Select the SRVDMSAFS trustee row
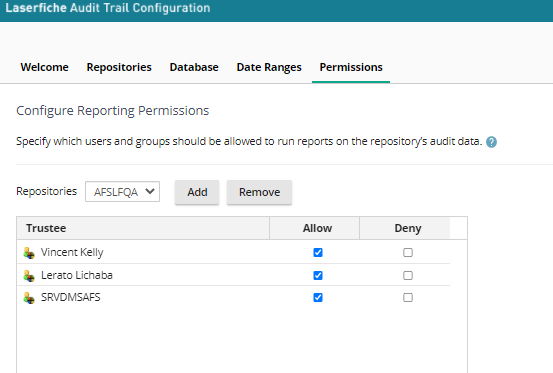553x373 pixels. pyautogui.click(x=233, y=297)
